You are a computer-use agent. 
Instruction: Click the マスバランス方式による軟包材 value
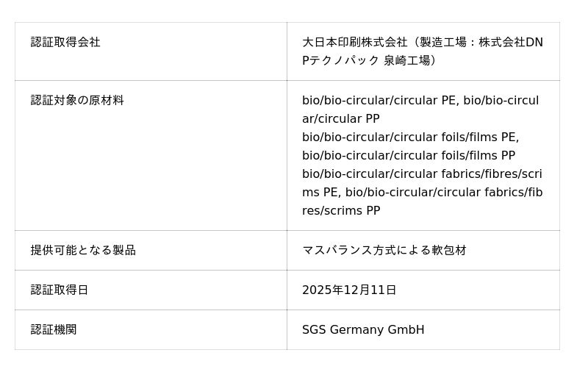click(x=384, y=251)
